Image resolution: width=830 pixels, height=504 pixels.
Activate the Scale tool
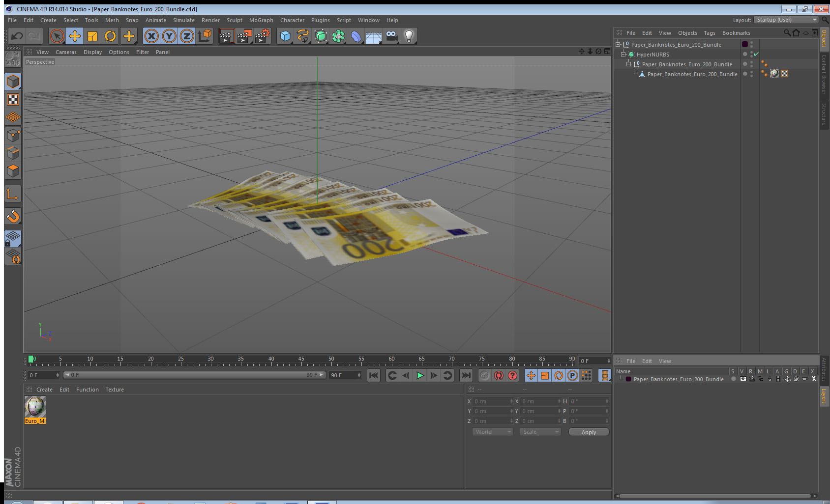tap(92, 36)
